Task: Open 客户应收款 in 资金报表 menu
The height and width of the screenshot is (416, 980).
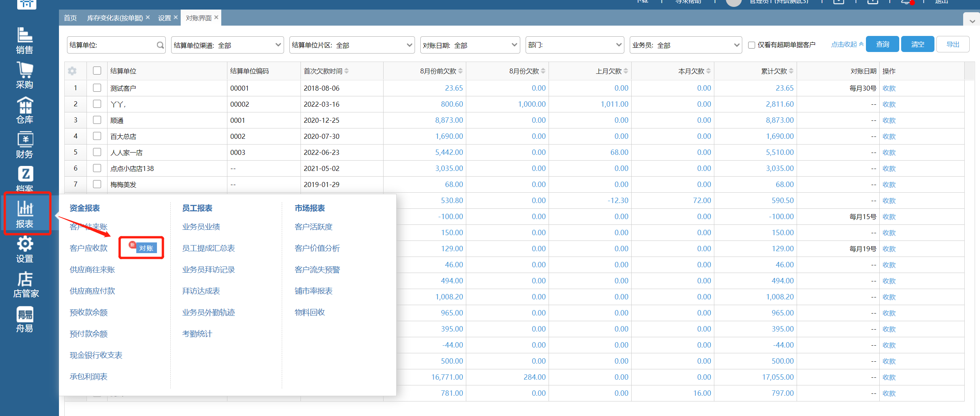Action: 88,248
